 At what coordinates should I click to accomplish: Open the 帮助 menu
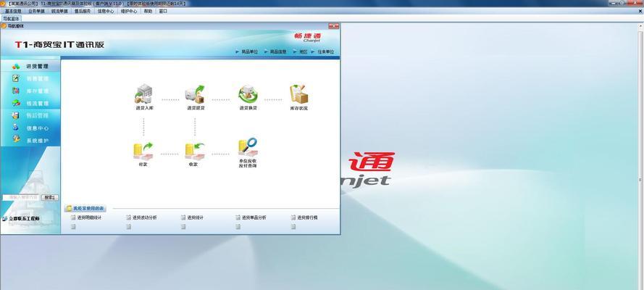coord(148,11)
